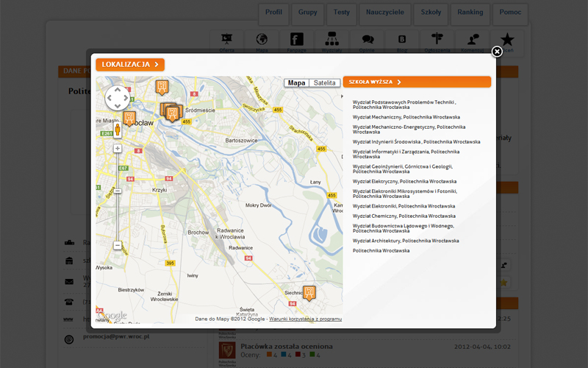588x368 pixels.
Task: Click the Oferta presentation icon
Action: [x=226, y=40]
